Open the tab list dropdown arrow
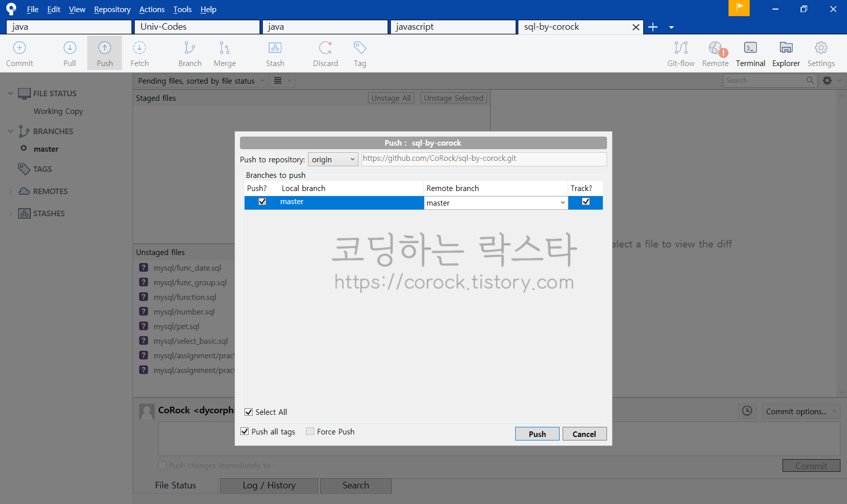Image resolution: width=847 pixels, height=504 pixels. (672, 28)
